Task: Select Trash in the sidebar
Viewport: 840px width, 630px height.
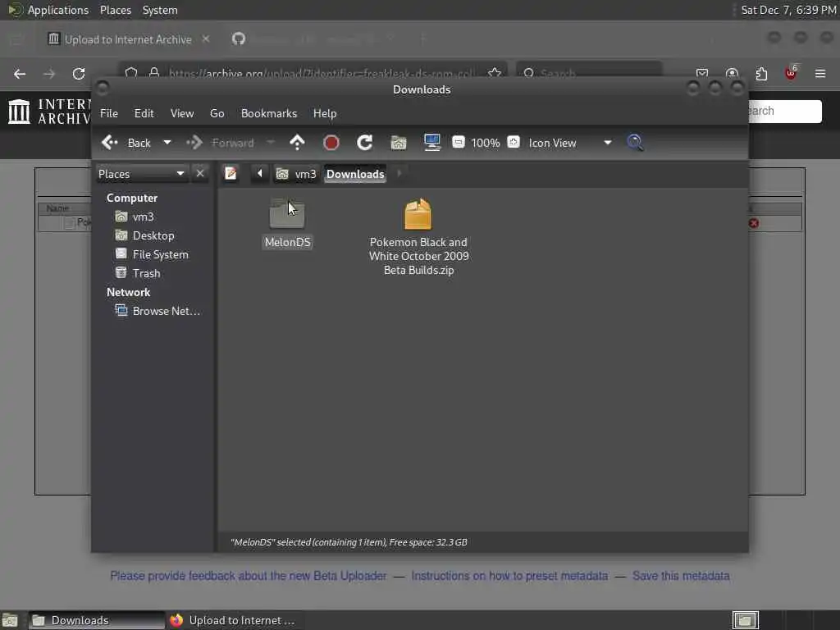Action: 138,273
